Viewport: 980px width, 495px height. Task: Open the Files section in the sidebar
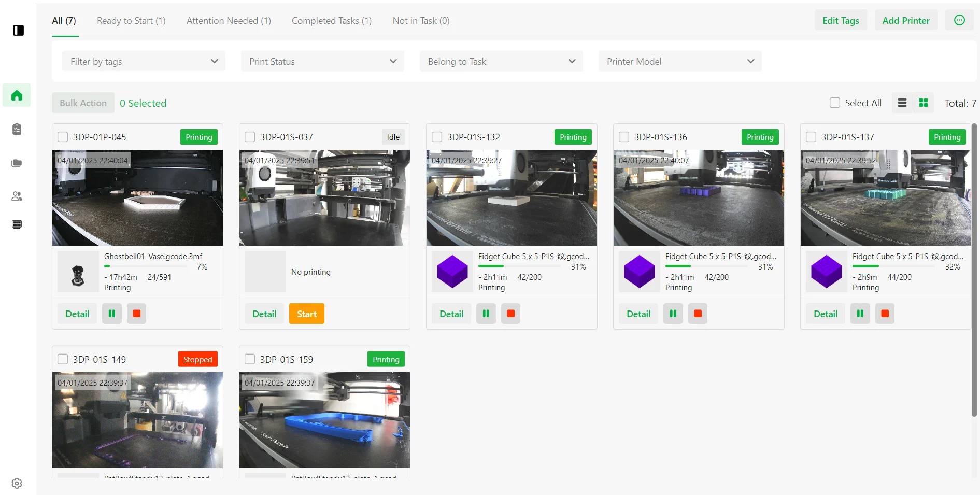pyautogui.click(x=16, y=163)
